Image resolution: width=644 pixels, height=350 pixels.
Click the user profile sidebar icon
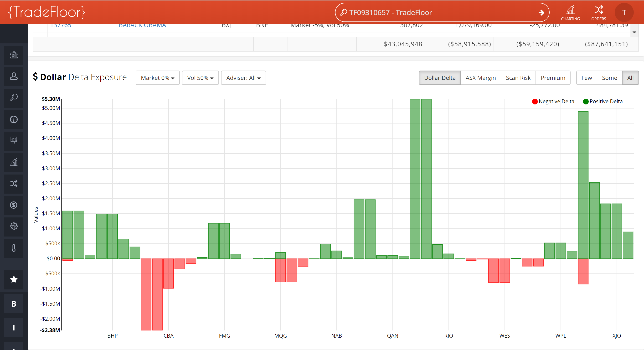[14, 76]
